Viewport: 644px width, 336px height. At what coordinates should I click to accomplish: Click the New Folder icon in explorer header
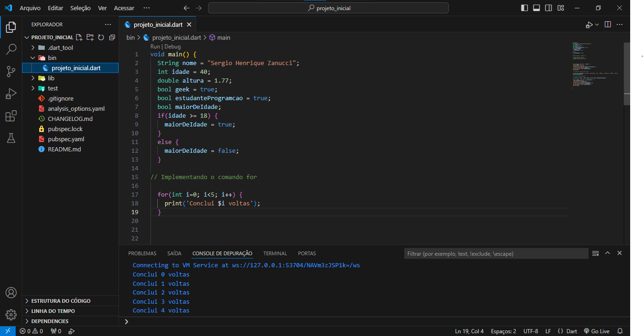pyautogui.click(x=90, y=37)
